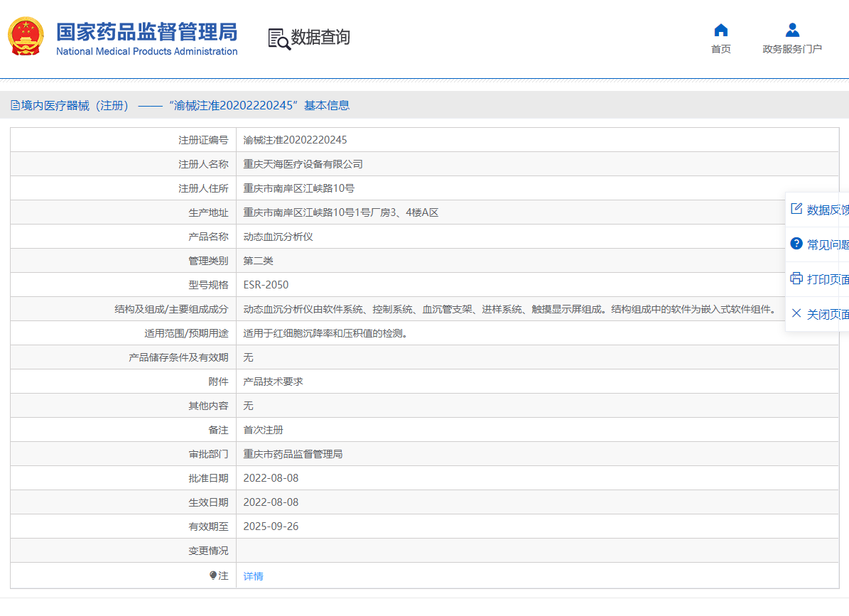Click 重庆市药品监督管理局 approval department value
This screenshot has height=616, width=849.
point(293,453)
